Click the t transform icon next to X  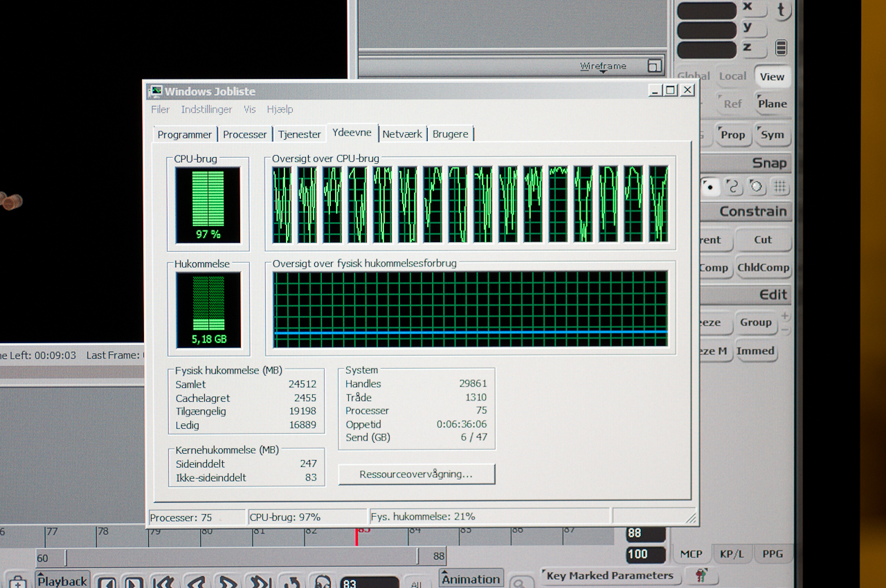(782, 10)
